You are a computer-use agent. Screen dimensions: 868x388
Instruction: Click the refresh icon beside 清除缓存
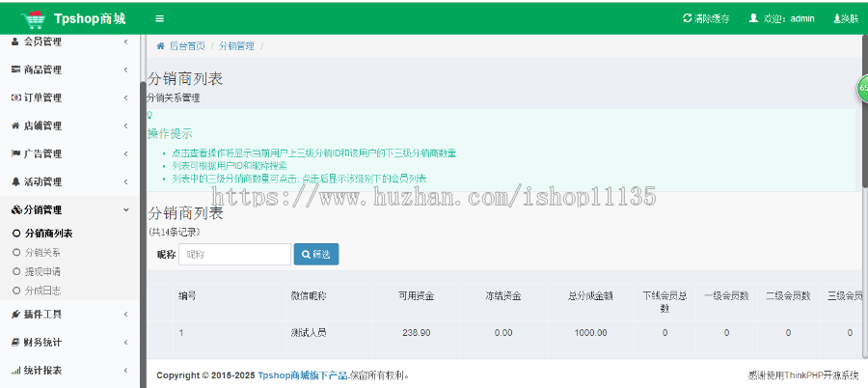click(688, 17)
